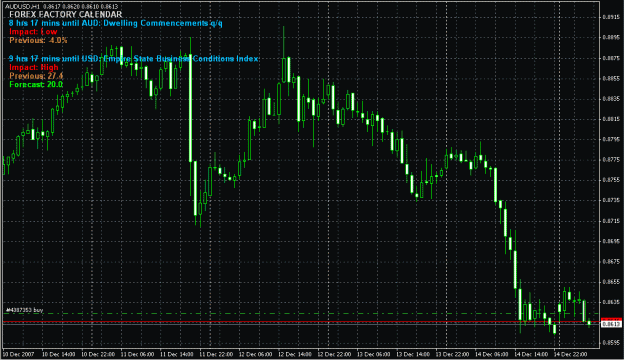
Task: Select the FOREX FACTORY CALENDAR heading
Action: (66, 15)
